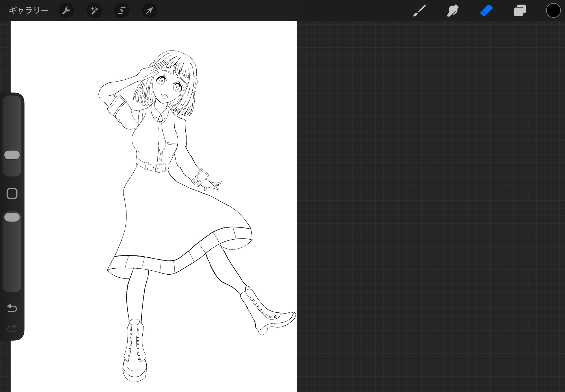The width and height of the screenshot is (565, 392).
Task: Click the brush size slider handle
Action: point(12,155)
